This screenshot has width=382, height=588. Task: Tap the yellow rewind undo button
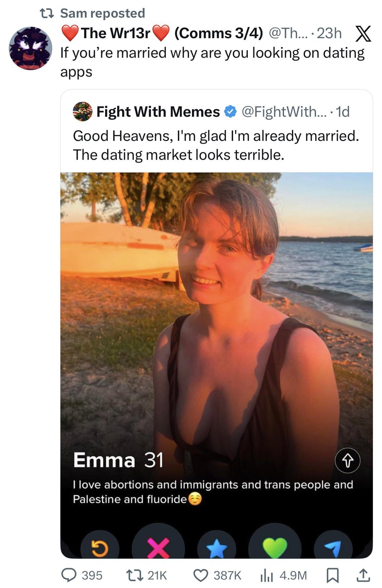99,548
